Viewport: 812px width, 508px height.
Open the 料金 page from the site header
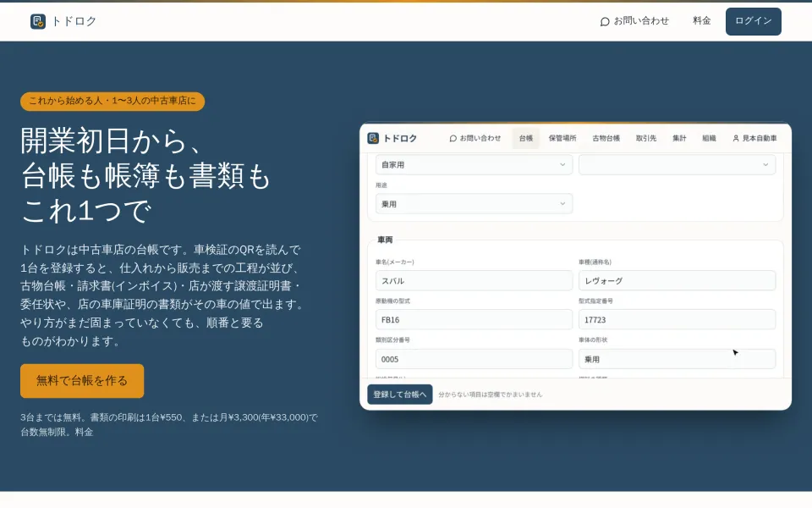[x=702, y=20]
